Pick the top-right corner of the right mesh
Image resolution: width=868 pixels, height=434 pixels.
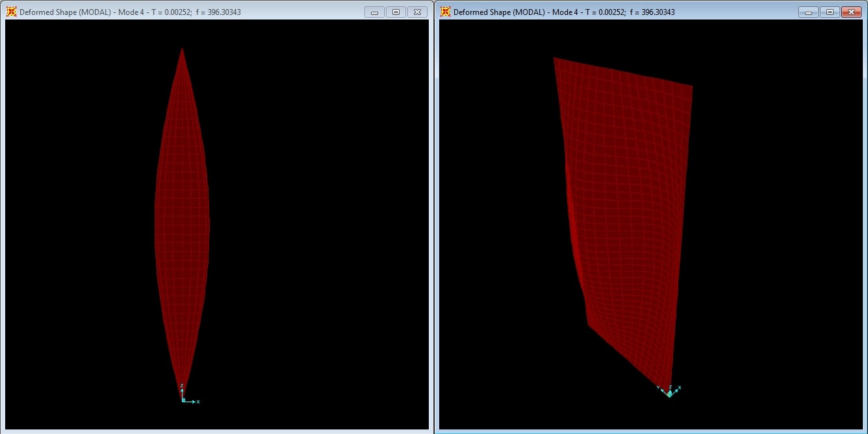692,86
